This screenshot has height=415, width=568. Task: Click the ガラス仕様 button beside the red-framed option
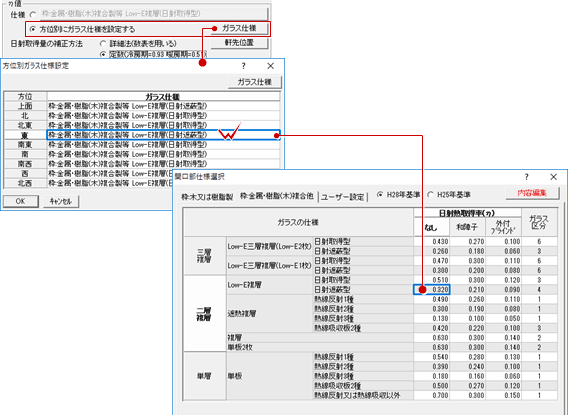(239, 28)
